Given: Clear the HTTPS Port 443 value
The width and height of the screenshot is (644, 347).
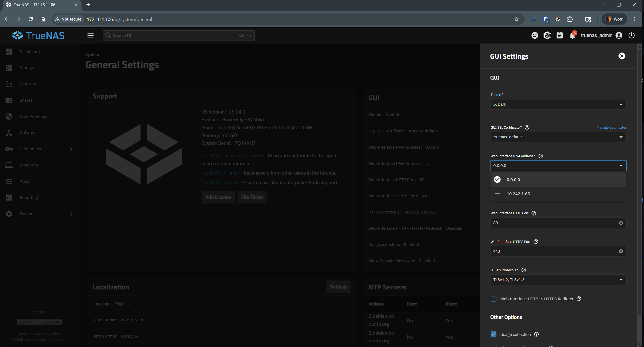Looking at the screenshot, I should pyautogui.click(x=621, y=251).
